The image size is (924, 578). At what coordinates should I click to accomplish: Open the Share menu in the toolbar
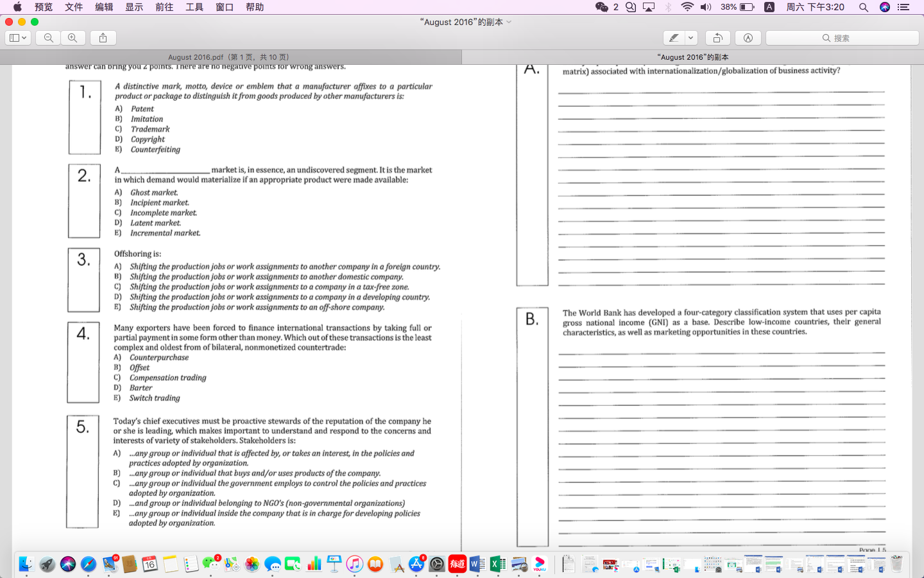[x=103, y=38]
